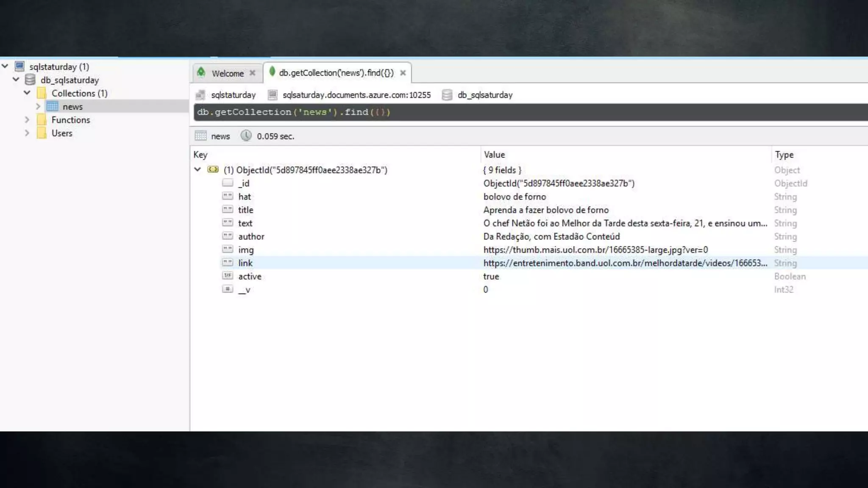Viewport: 868px width, 488px height.
Task: Collapse the Collections (1) folder
Action: 27,93
